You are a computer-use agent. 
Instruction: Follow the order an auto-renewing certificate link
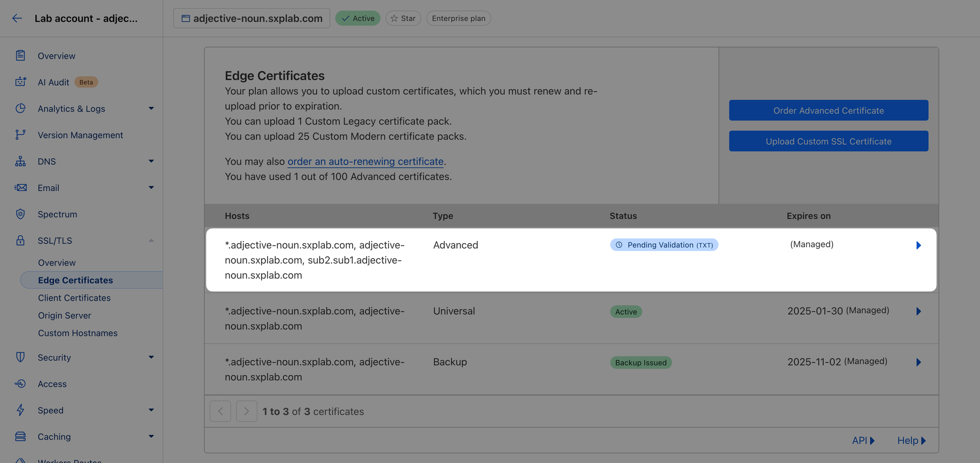click(x=366, y=161)
